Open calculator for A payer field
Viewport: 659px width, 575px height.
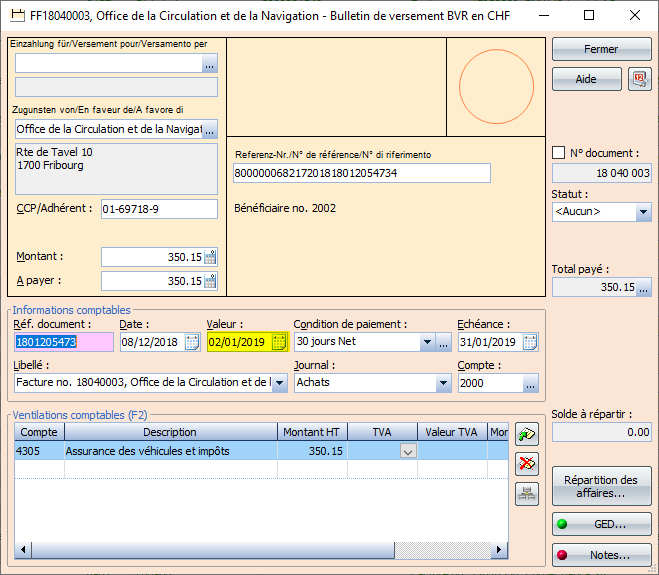(x=210, y=281)
